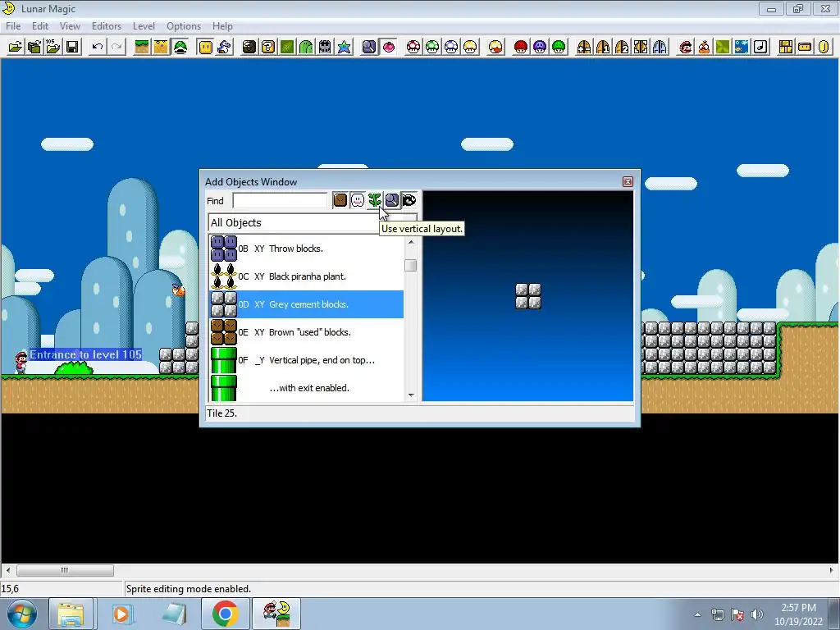Click the green leaf tile toolbar icon
The image size is (840, 630).
(287, 47)
